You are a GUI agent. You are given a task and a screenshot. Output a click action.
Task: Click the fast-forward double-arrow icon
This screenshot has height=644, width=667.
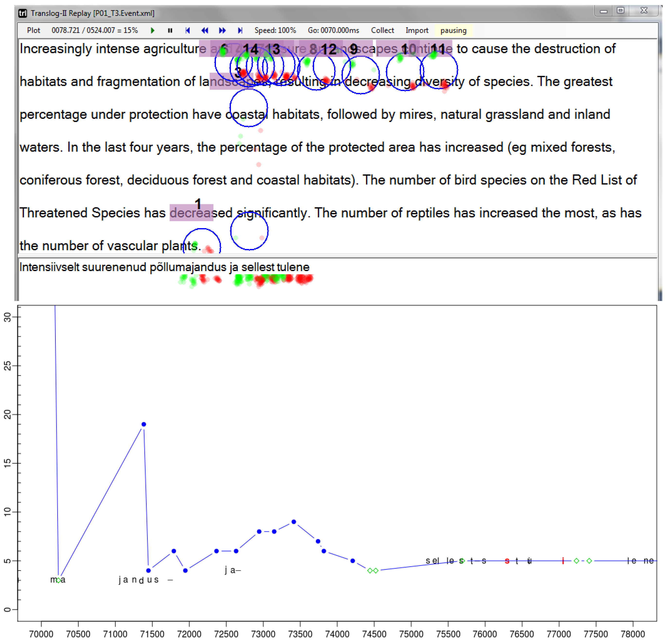coord(222,31)
